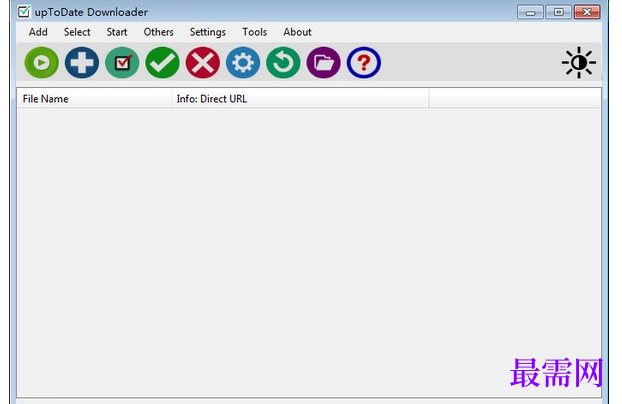622x404 pixels.
Task: Click the green checkmark icon
Action: coord(163,63)
